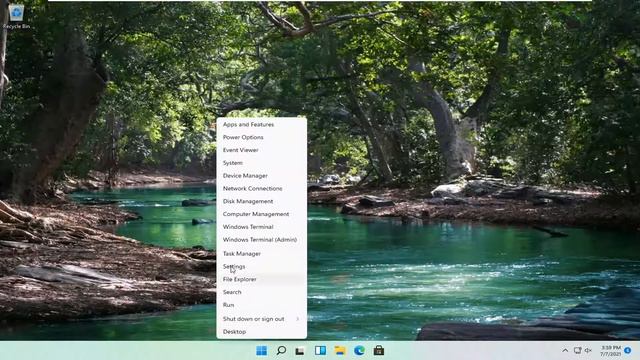Viewport: 640px width, 360px height.
Task: Open Disk Management entry
Action: click(x=262, y=201)
